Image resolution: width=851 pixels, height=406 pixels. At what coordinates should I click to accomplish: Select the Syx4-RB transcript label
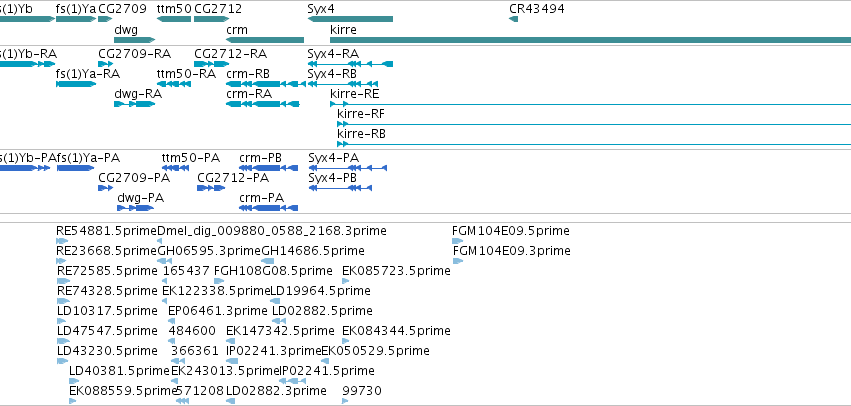point(332,74)
